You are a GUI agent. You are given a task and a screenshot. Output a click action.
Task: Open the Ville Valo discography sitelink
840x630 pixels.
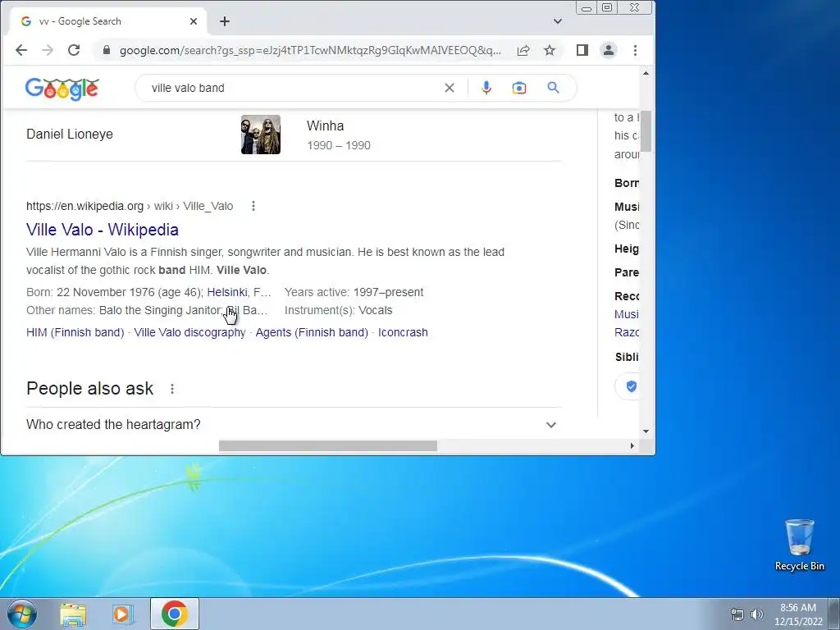pyautogui.click(x=189, y=333)
